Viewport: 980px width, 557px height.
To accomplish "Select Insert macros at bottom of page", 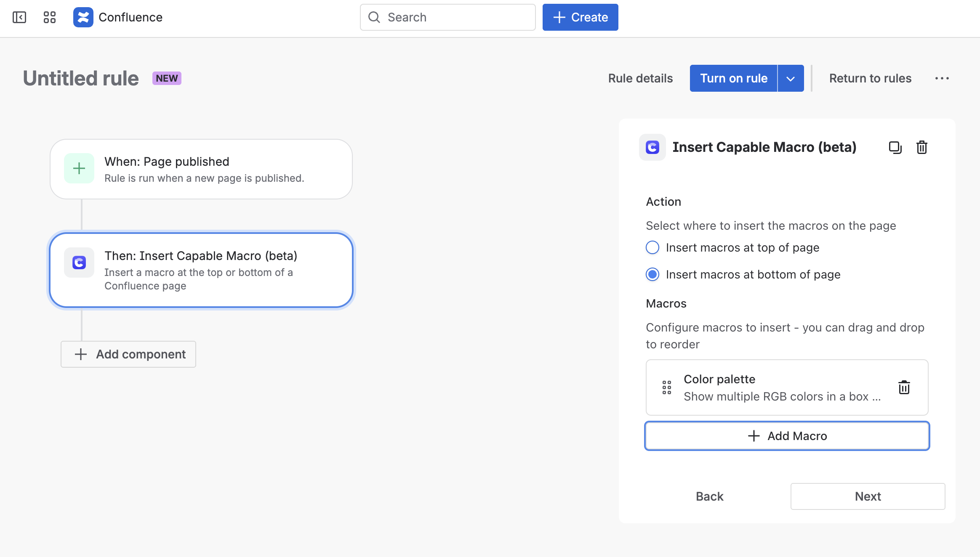I will 652,274.
